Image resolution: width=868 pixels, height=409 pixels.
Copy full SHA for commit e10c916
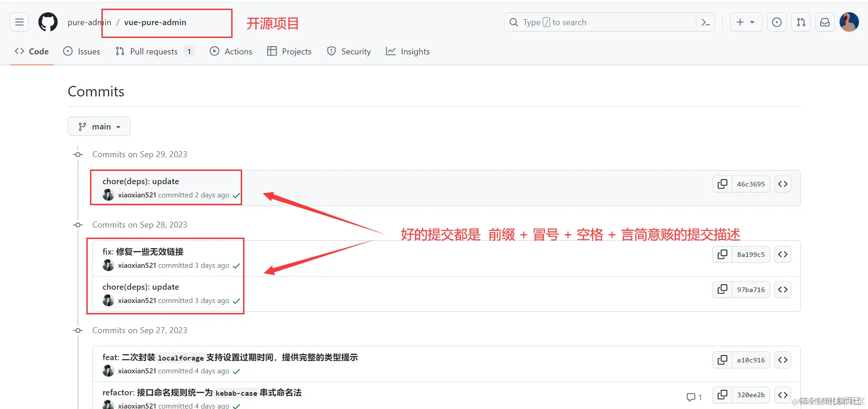(722, 360)
